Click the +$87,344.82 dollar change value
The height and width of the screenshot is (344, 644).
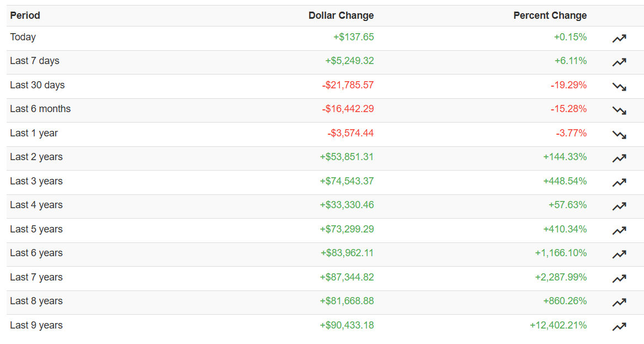[347, 277]
